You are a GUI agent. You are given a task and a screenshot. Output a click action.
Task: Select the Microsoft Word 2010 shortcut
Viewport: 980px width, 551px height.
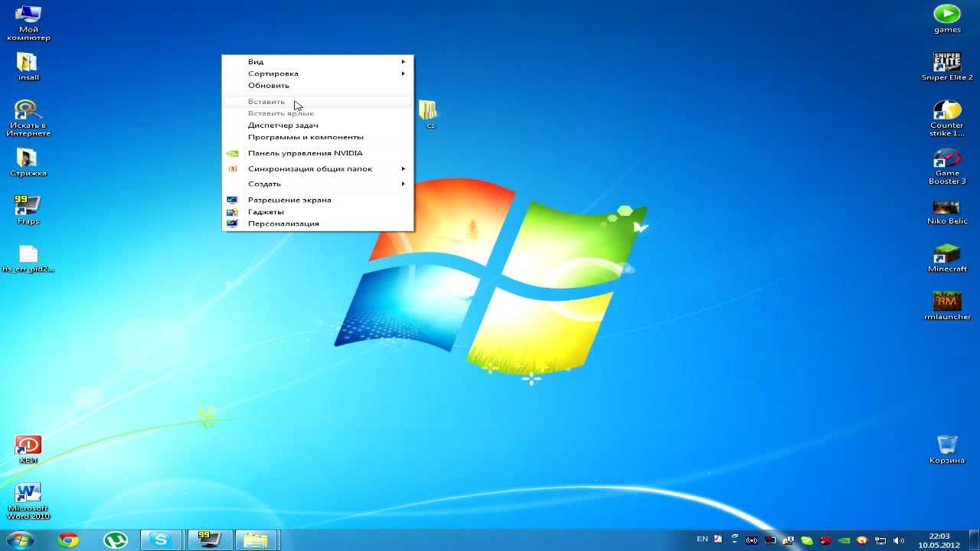tap(28, 501)
